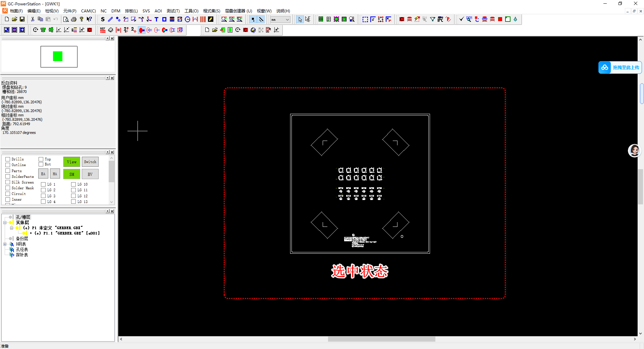The width and height of the screenshot is (644, 349).
Task: Click the REF red grid icon
Action: 103,30
